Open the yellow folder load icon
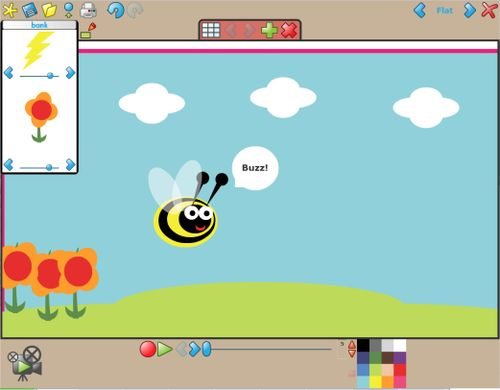This screenshot has height=390, width=500. coord(49,10)
